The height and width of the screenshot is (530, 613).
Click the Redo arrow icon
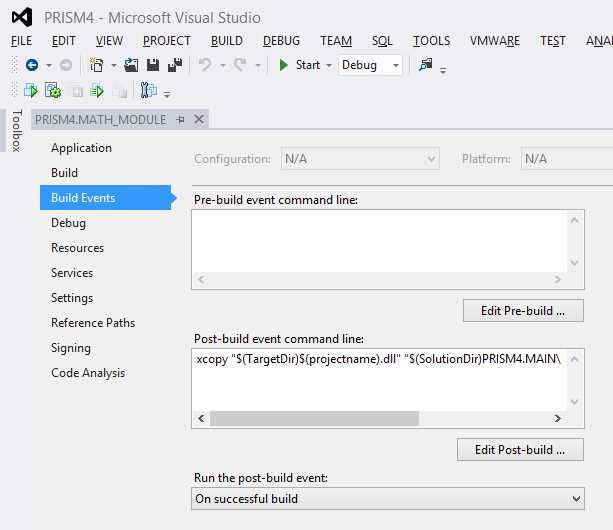tap(240, 65)
